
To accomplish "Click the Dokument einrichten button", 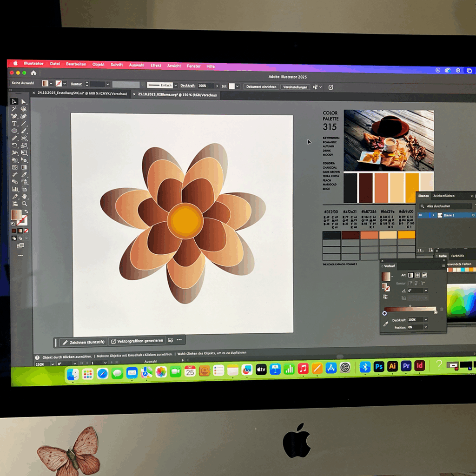I will point(261,86).
